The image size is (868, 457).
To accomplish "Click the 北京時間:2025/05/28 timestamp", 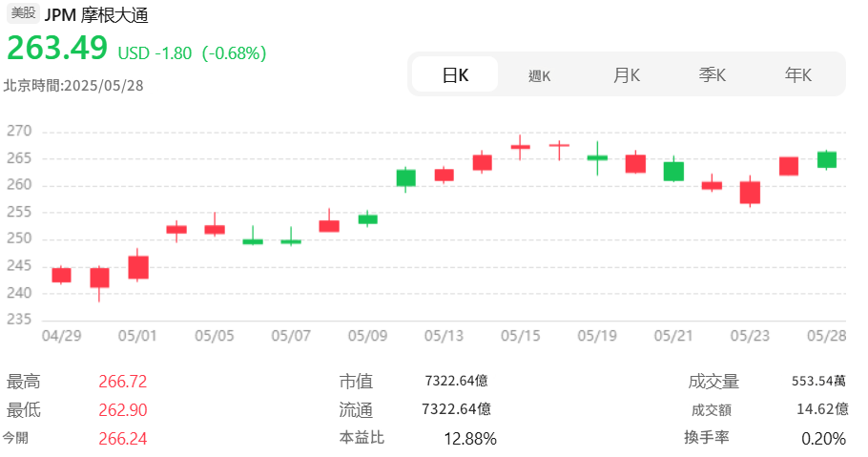I will click(x=73, y=86).
